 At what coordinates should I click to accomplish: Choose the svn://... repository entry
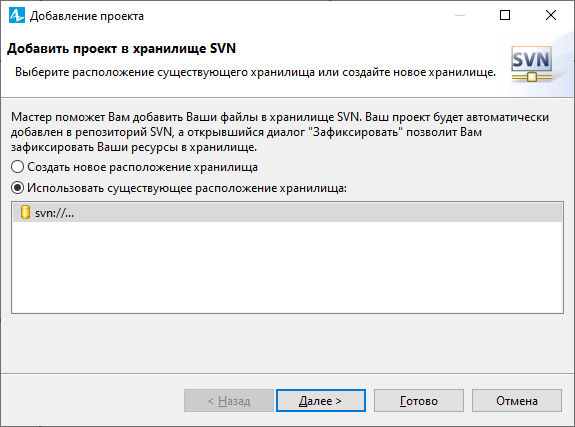pos(288,213)
